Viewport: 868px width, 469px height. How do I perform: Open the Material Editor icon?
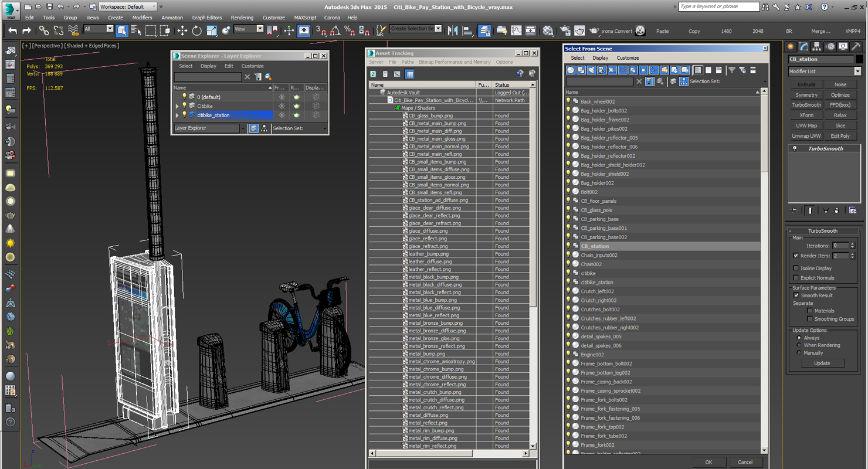[x=548, y=30]
